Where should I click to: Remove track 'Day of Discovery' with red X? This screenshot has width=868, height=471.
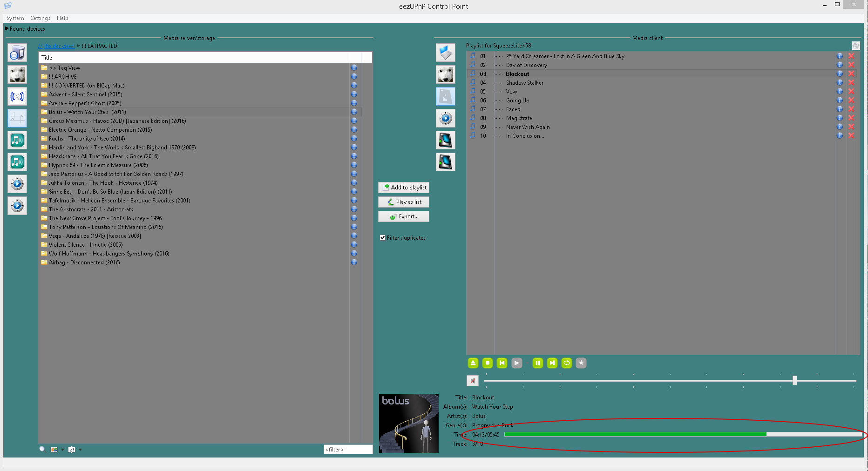(851, 65)
